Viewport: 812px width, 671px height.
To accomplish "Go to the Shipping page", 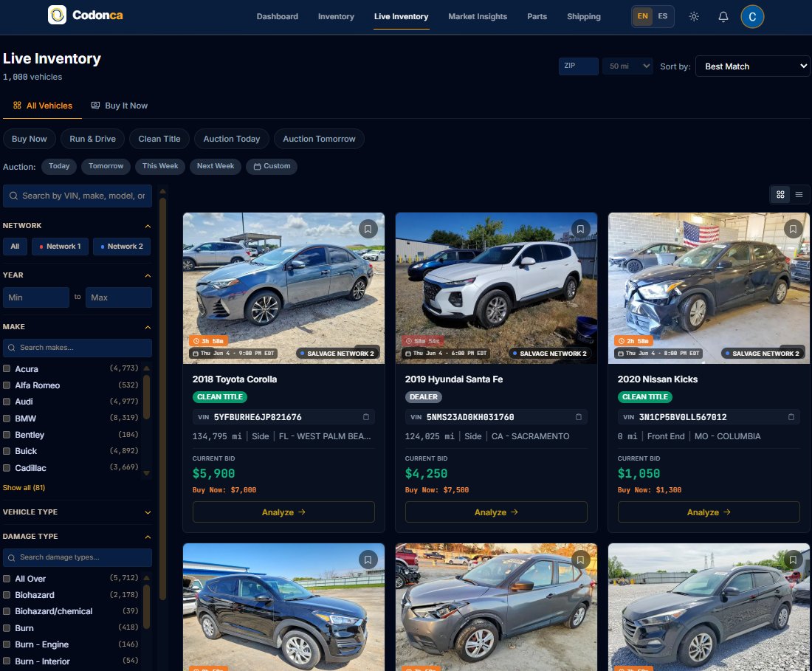I will coord(584,16).
